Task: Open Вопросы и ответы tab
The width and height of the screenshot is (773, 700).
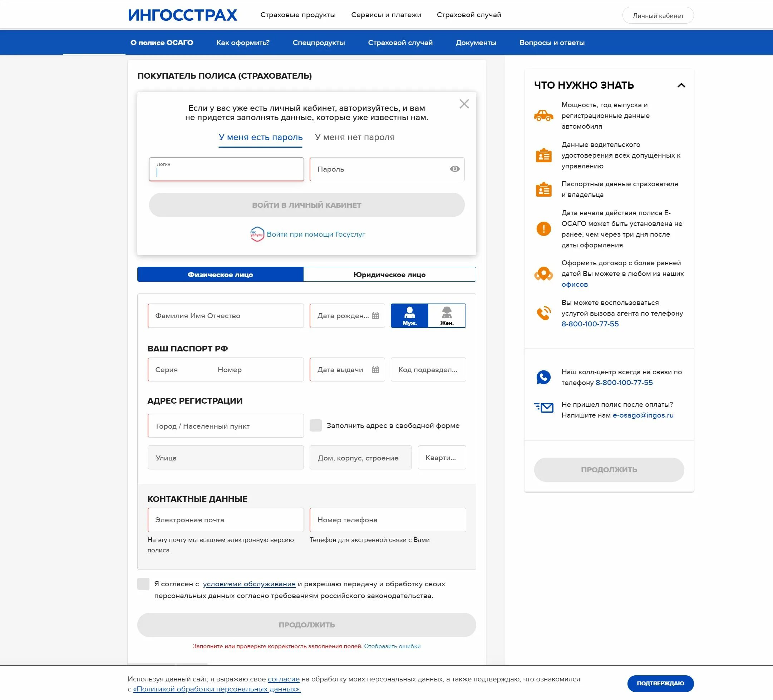Action: pos(552,43)
